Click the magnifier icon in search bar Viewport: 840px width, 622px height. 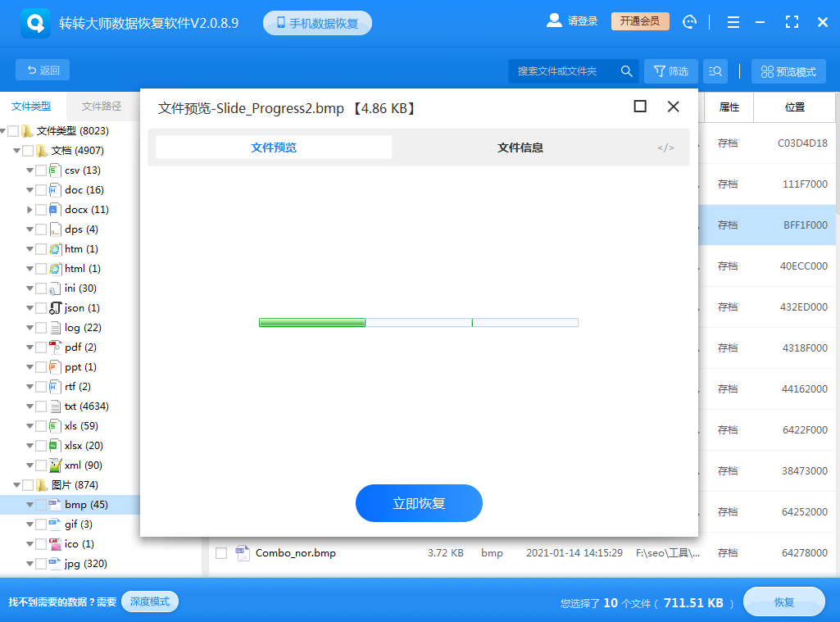pyautogui.click(x=626, y=71)
